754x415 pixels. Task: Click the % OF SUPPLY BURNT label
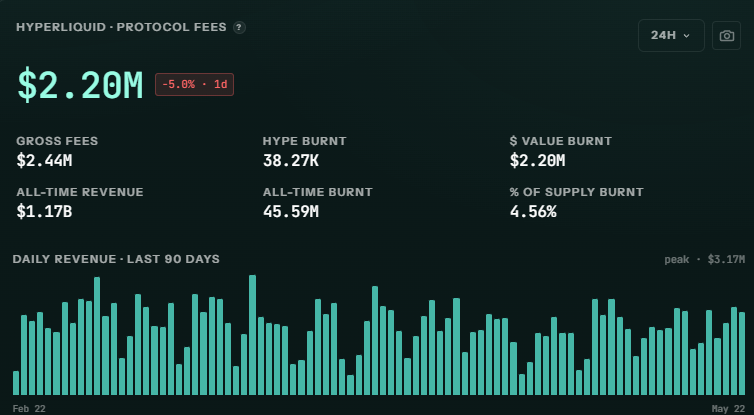click(577, 192)
